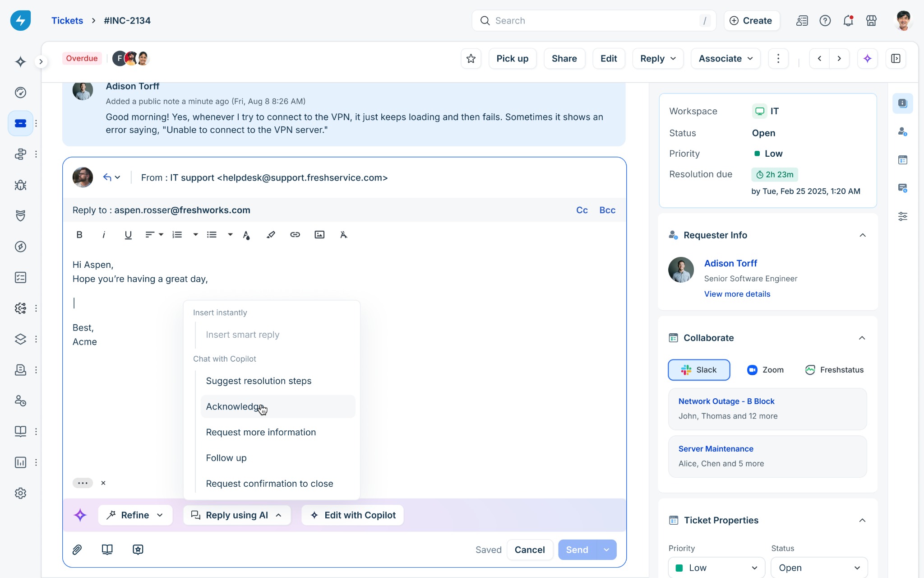The height and width of the screenshot is (578, 924).
Task: Collapse the Reply using AI menu
Action: [x=237, y=515]
